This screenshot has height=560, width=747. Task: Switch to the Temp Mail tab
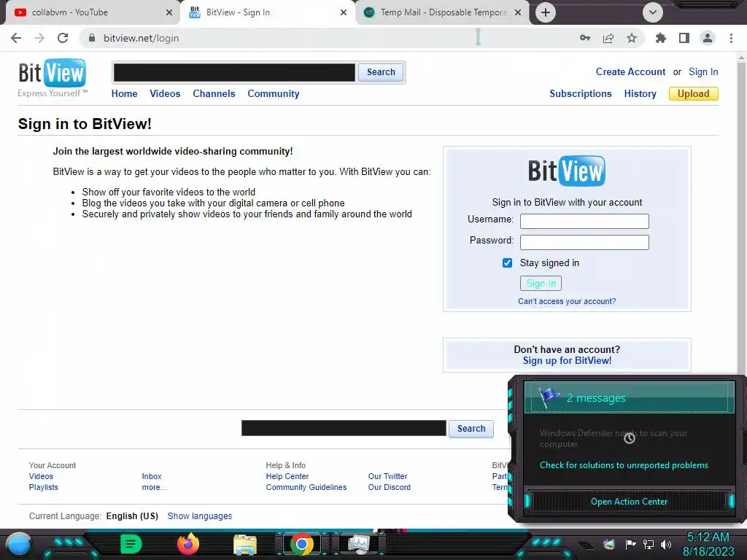(443, 12)
